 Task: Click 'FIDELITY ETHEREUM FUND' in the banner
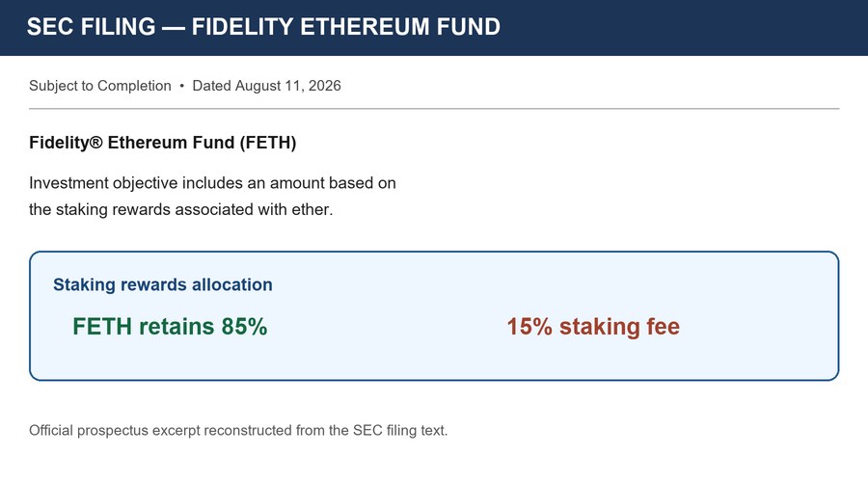point(346,27)
